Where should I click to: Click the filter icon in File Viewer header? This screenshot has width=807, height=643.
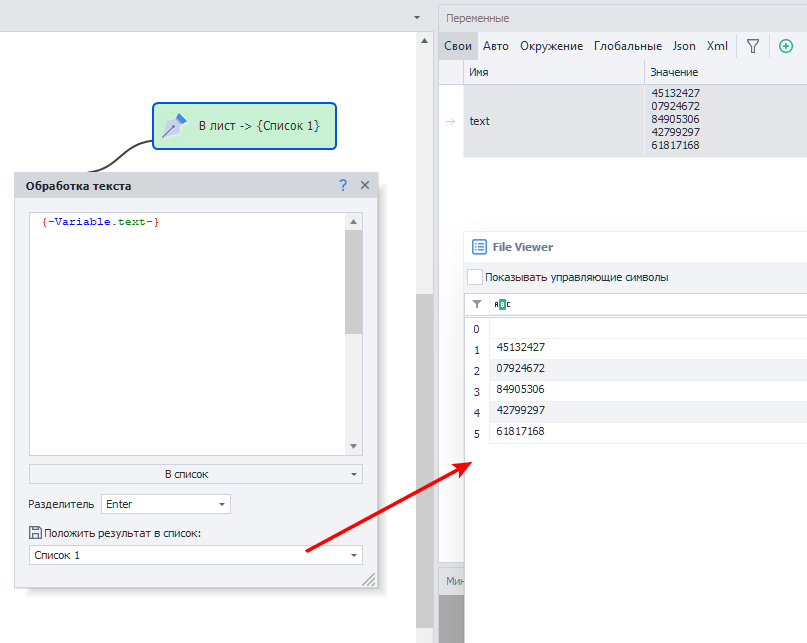point(477,304)
